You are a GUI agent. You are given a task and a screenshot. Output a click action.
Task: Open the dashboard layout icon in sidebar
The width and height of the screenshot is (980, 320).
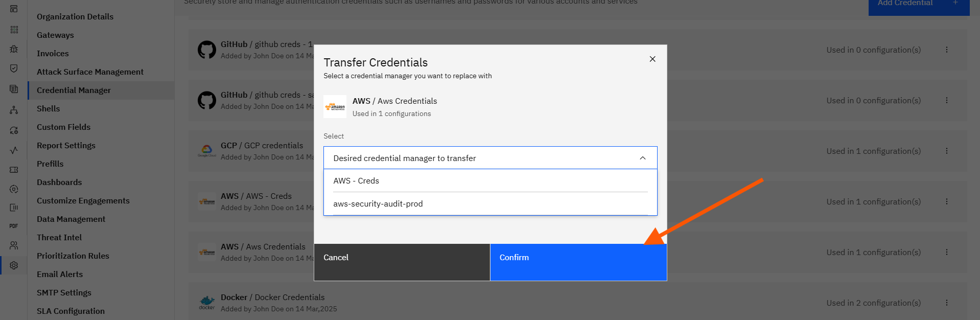coord(14,9)
